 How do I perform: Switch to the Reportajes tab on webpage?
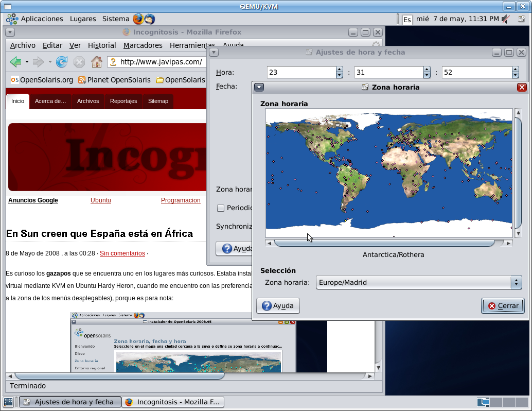(x=123, y=101)
